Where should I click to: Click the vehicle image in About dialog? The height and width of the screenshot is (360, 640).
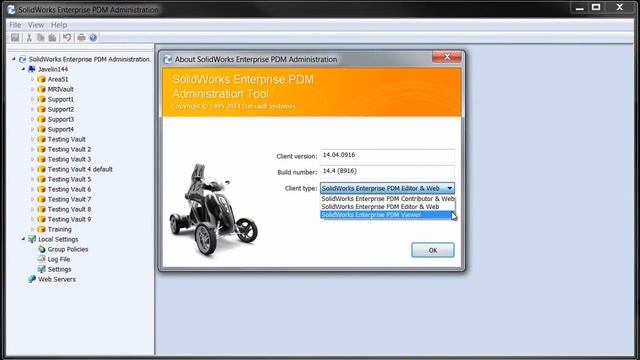coord(213,209)
